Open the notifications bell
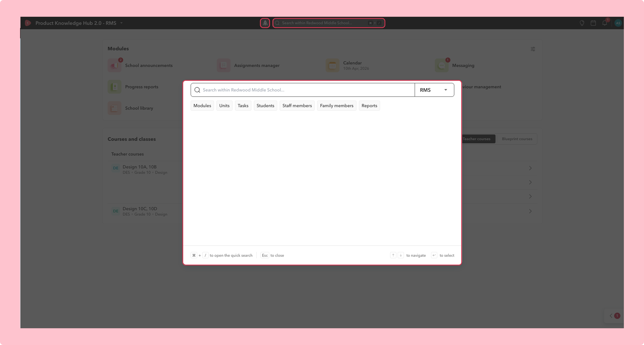 (x=604, y=23)
